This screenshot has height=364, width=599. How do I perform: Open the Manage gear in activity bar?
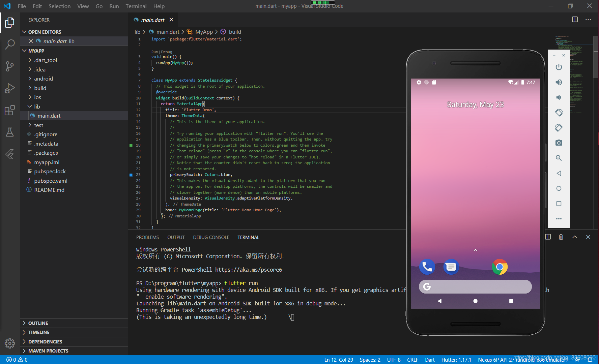pyautogui.click(x=10, y=343)
